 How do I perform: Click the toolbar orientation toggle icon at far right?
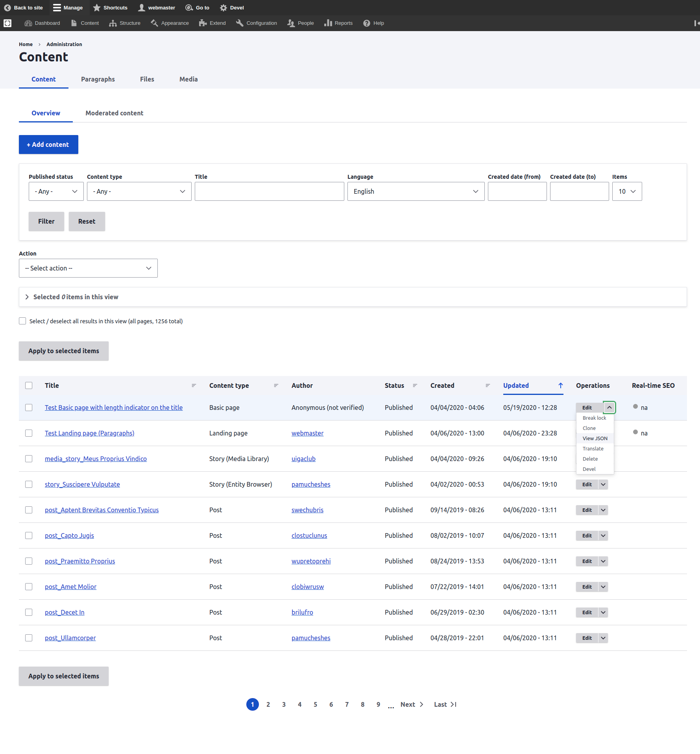[x=696, y=23]
